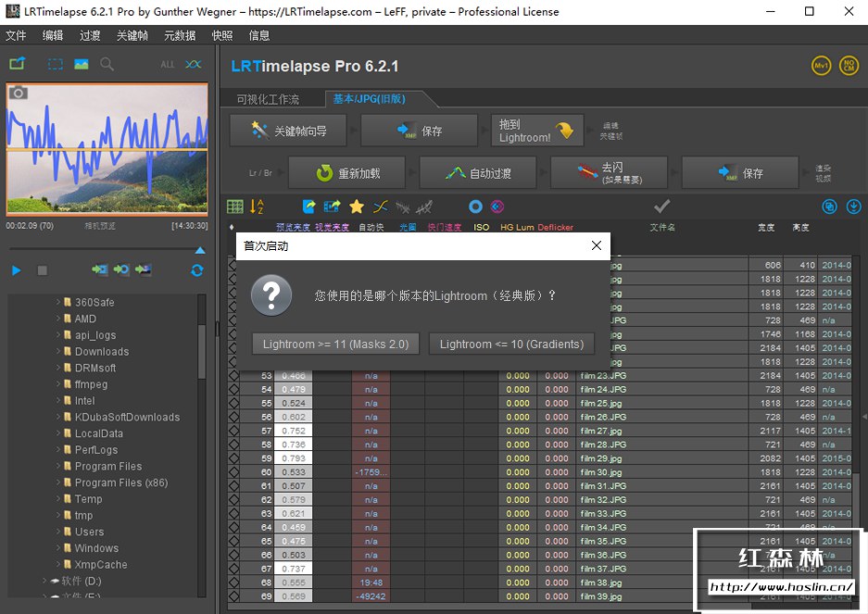Click the A-Z sort icon
Screen dimensions: 868x614
tap(257, 207)
